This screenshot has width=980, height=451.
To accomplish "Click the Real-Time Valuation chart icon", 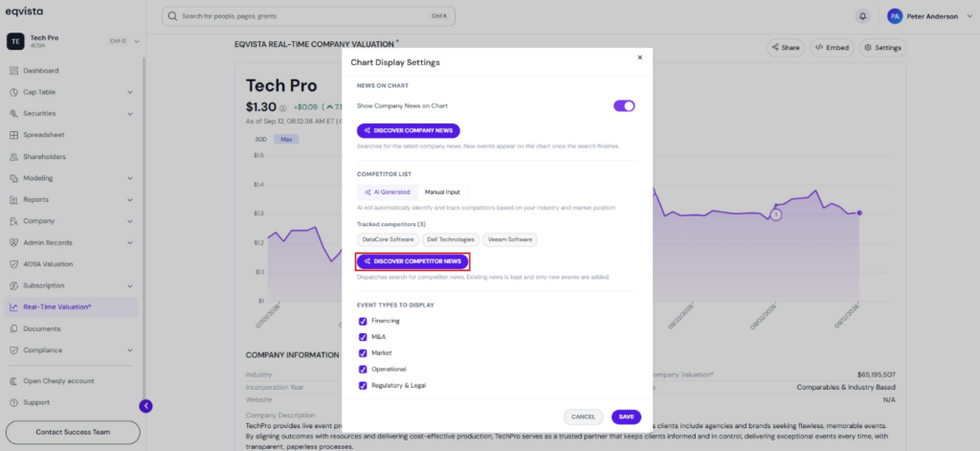I will pyautogui.click(x=13, y=307).
